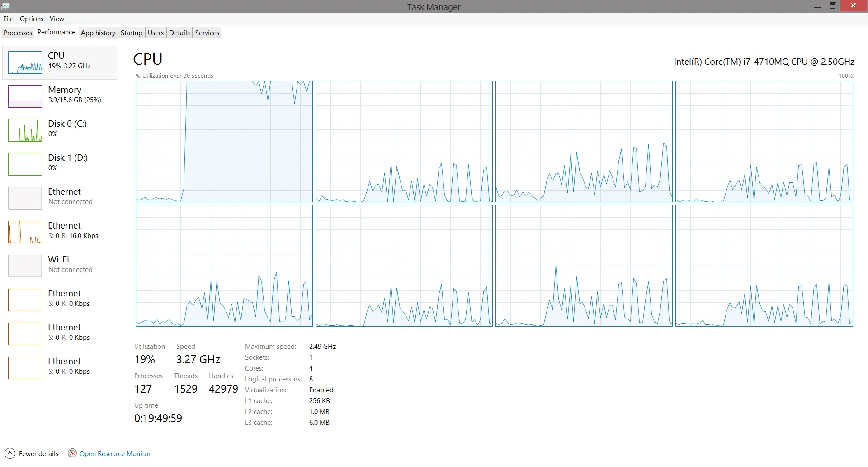
Task: Select the Memory mini graph thumbnail
Action: pos(25,96)
